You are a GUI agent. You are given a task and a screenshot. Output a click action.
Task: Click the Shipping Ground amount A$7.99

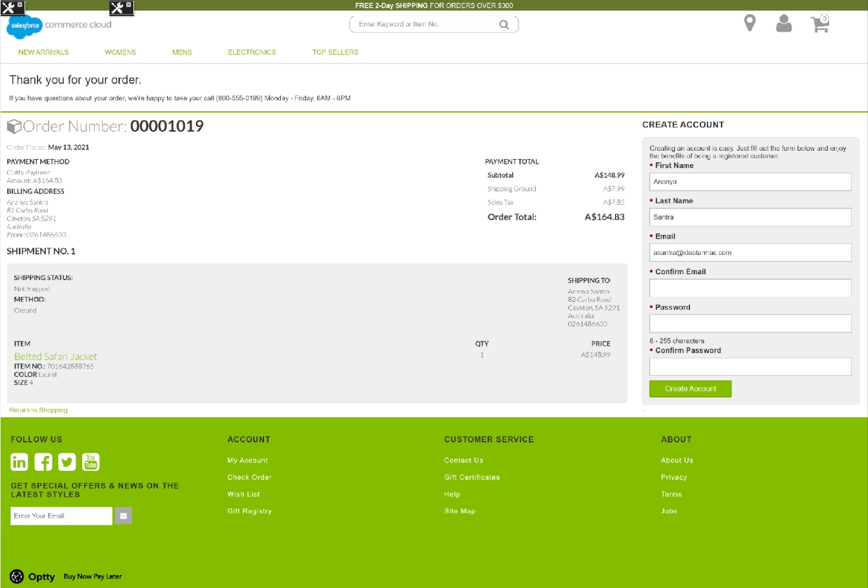coord(614,189)
